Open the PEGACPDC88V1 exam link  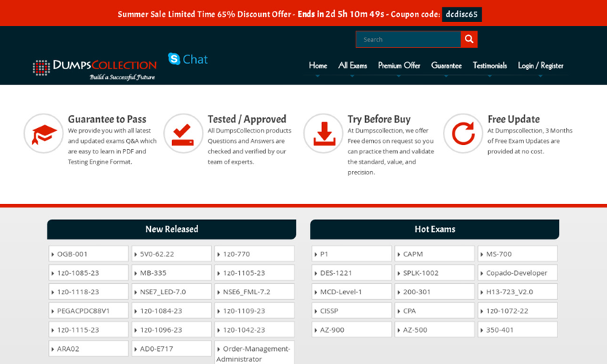tap(89, 311)
